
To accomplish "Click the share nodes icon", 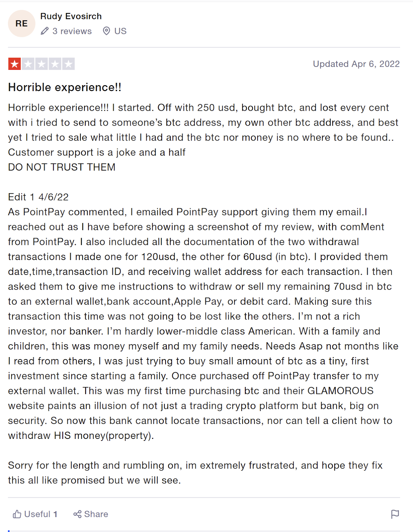I will point(77,514).
